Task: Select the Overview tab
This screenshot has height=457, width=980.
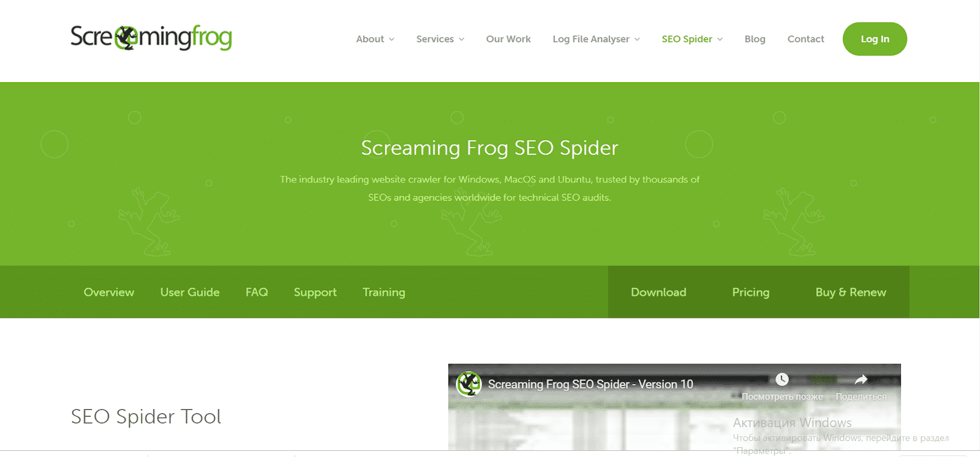Action: pyautogui.click(x=109, y=292)
